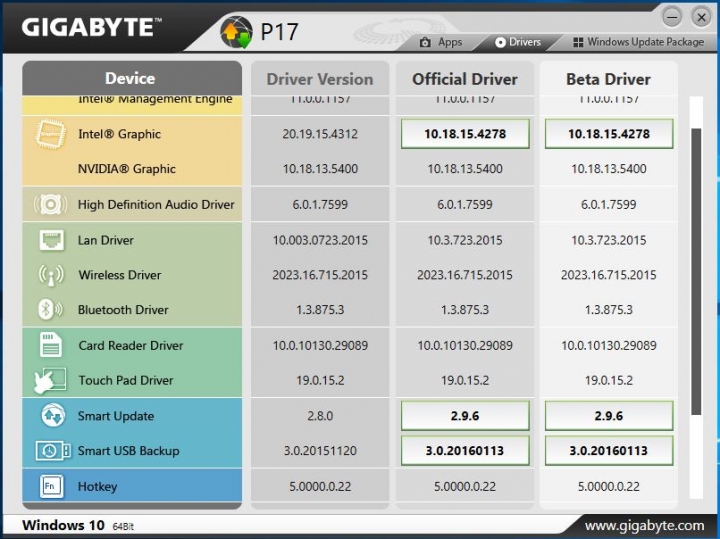Select the NVIDIA® Graphic device row

click(127, 169)
